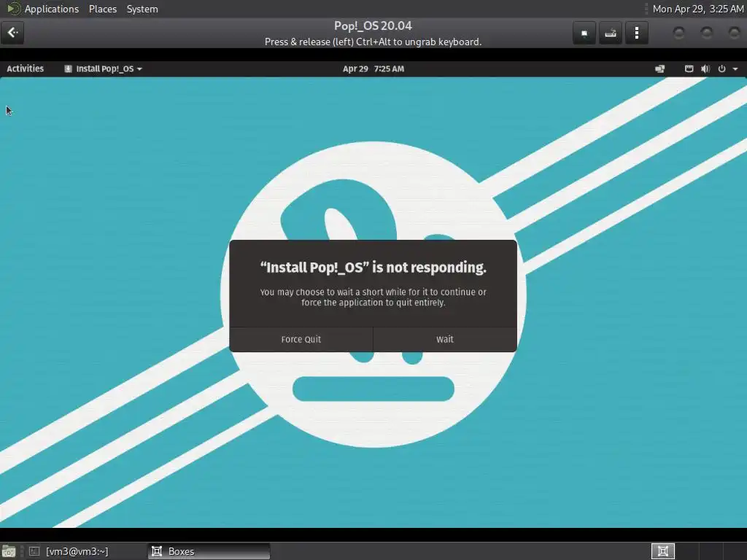Viewport: 747px width, 560px height.
Task: Choose Wait in the not responding dialog
Action: pos(445,340)
